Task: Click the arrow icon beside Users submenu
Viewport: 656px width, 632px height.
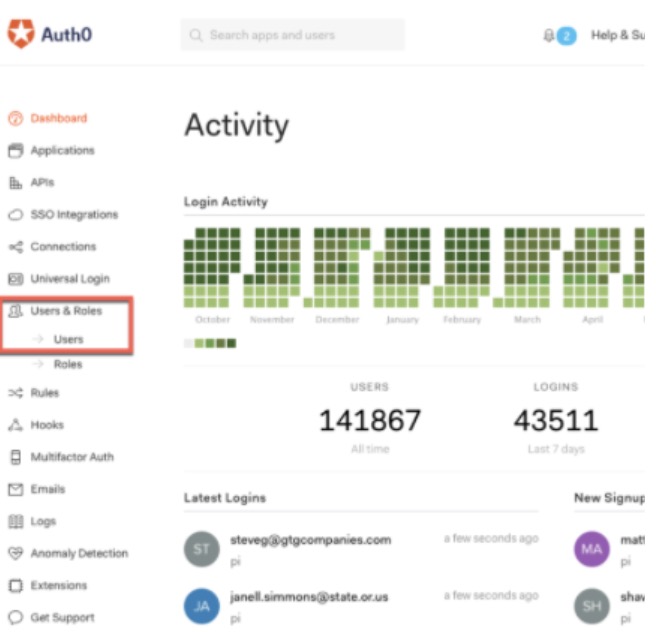Action: [38, 339]
